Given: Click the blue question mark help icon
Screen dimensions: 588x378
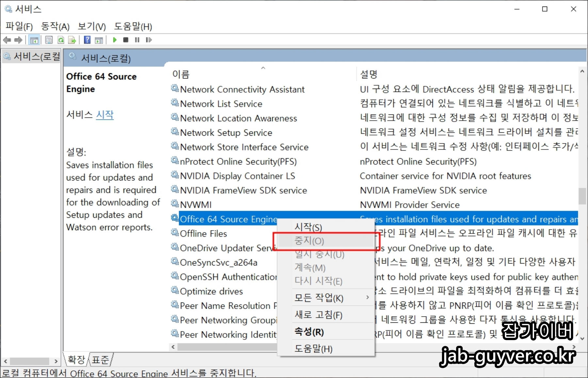Looking at the screenshot, I should 87,40.
